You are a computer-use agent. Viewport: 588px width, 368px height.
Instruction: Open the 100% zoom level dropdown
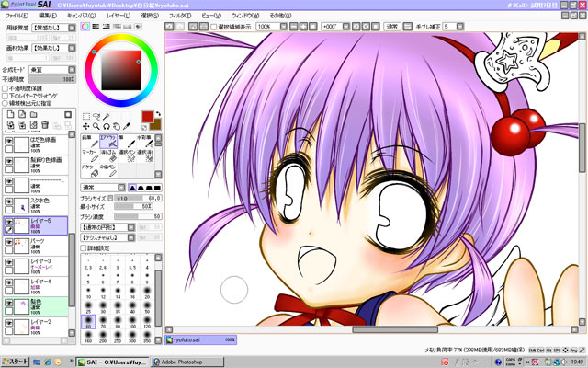tap(272, 27)
